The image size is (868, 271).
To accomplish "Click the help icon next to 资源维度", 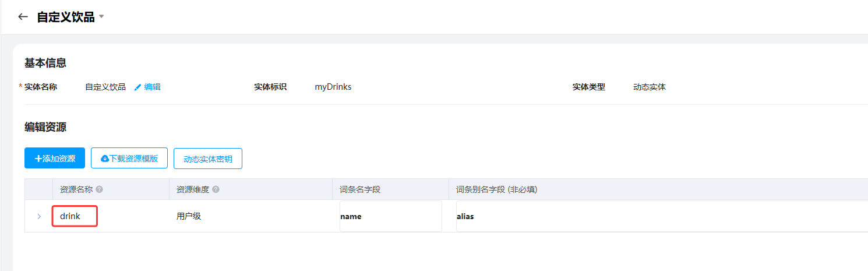I will click(216, 189).
